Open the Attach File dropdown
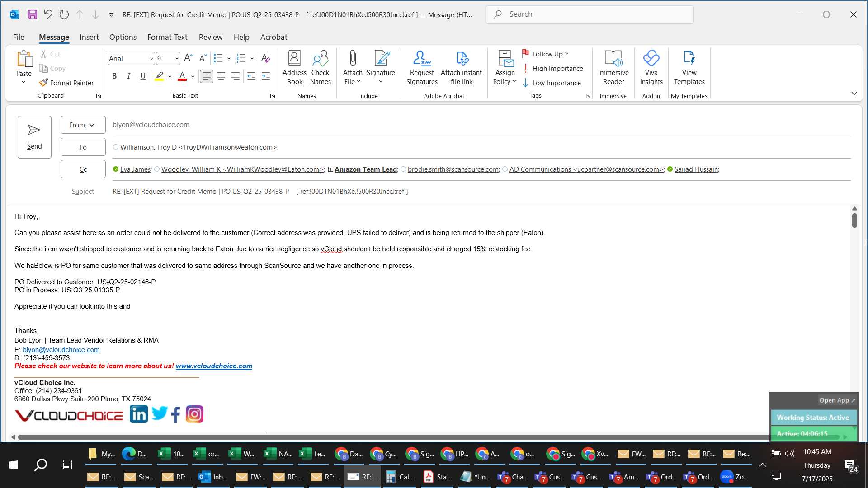Viewport: 868px width, 488px height. tap(353, 77)
